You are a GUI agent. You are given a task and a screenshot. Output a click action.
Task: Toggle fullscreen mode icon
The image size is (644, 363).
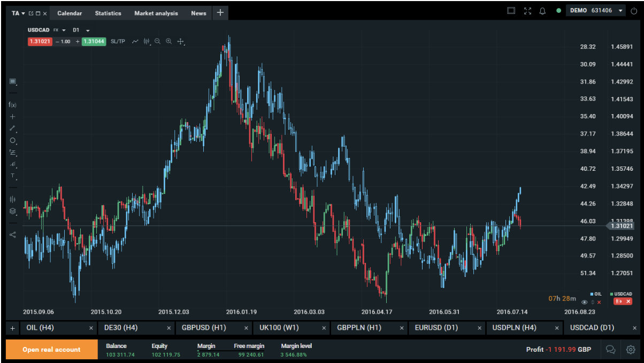pos(527,11)
